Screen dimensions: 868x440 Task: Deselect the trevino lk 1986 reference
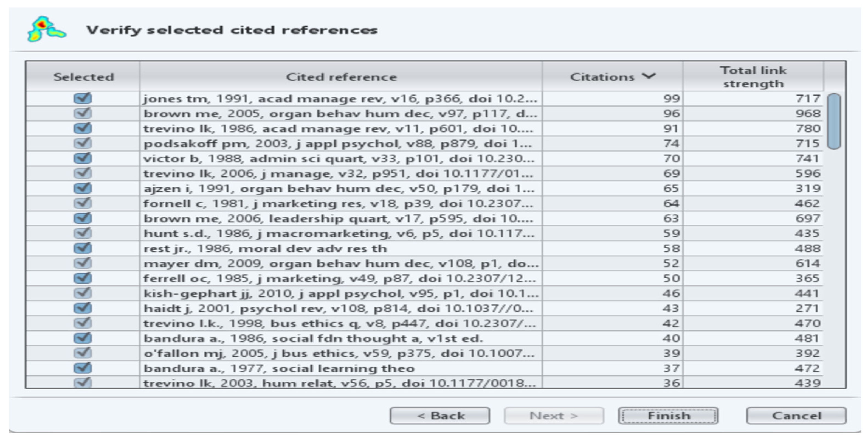pos(83,128)
